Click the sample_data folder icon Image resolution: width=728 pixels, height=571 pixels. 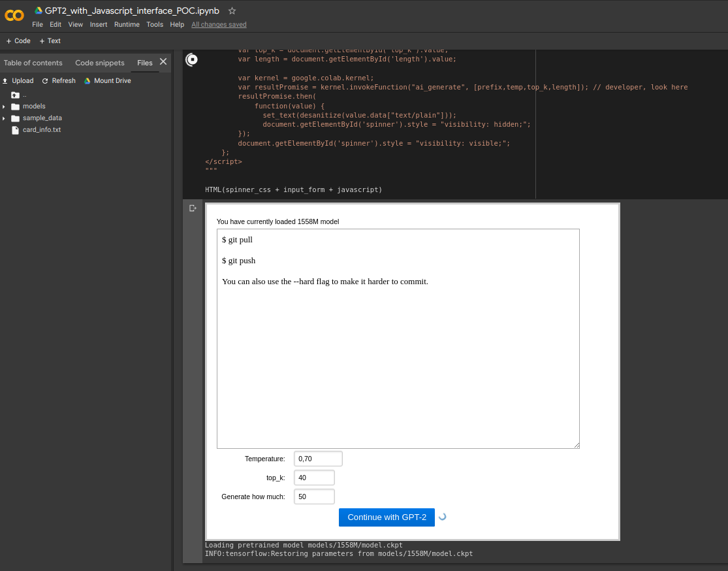pyautogui.click(x=15, y=118)
